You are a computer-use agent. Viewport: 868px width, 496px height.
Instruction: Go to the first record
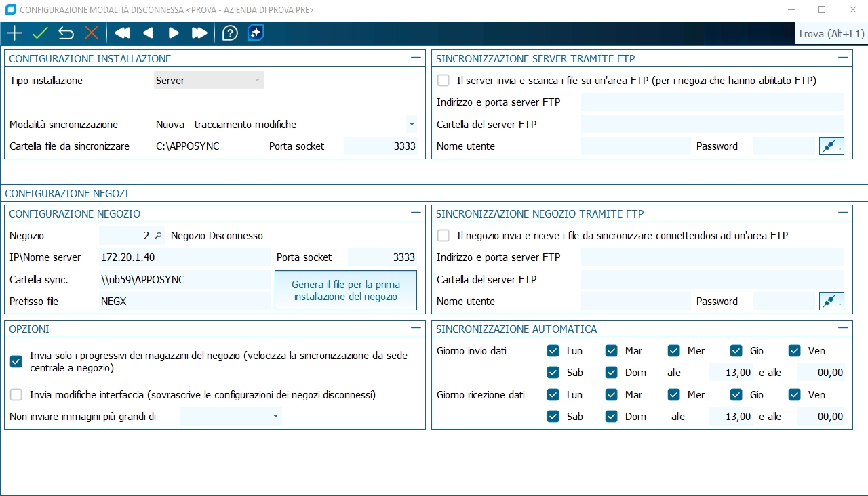[x=122, y=33]
